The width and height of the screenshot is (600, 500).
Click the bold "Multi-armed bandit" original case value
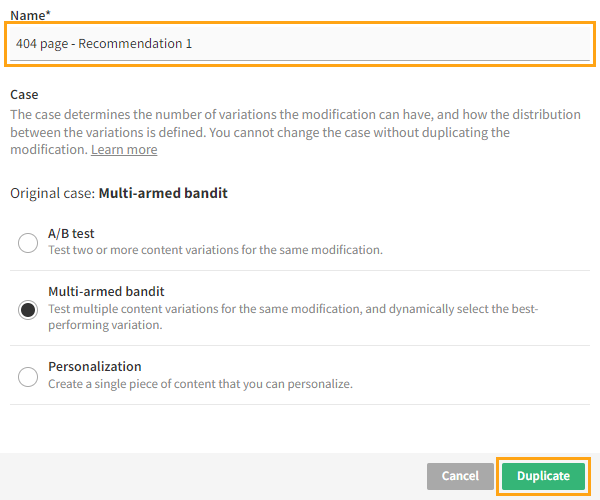163,192
